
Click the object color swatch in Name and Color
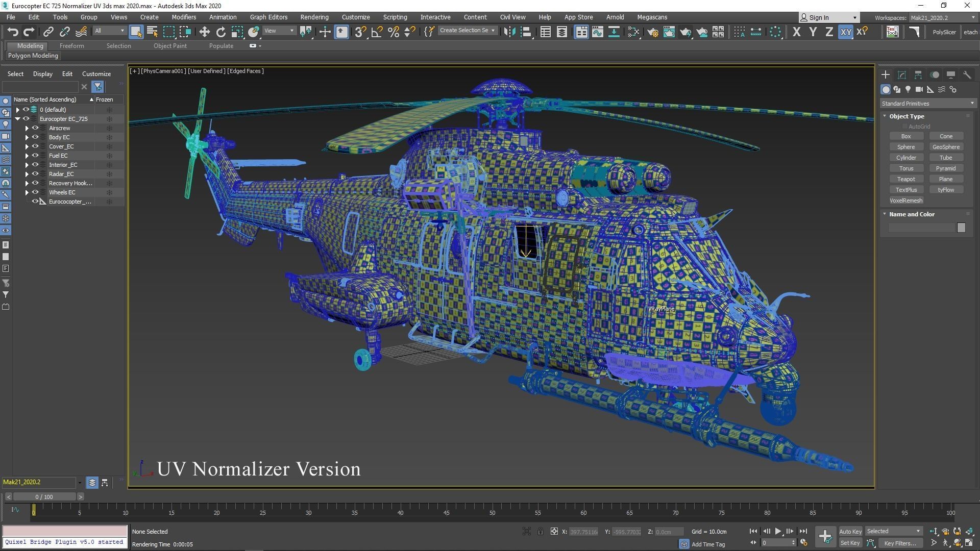961,228
